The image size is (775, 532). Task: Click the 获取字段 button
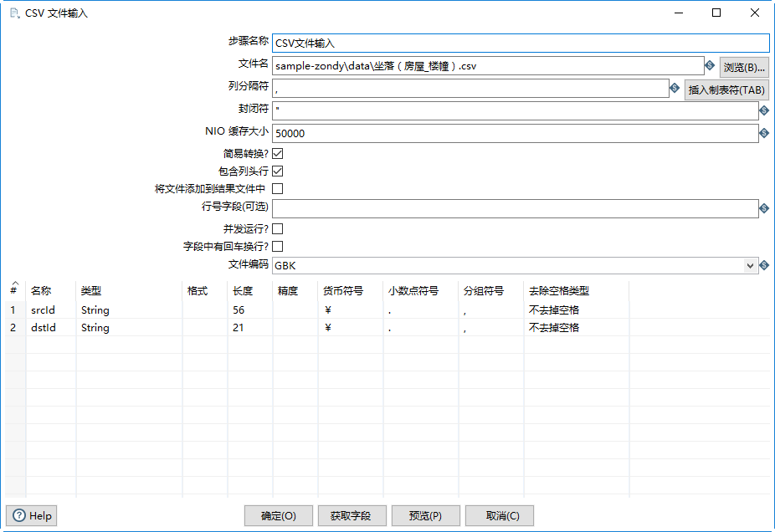point(352,516)
